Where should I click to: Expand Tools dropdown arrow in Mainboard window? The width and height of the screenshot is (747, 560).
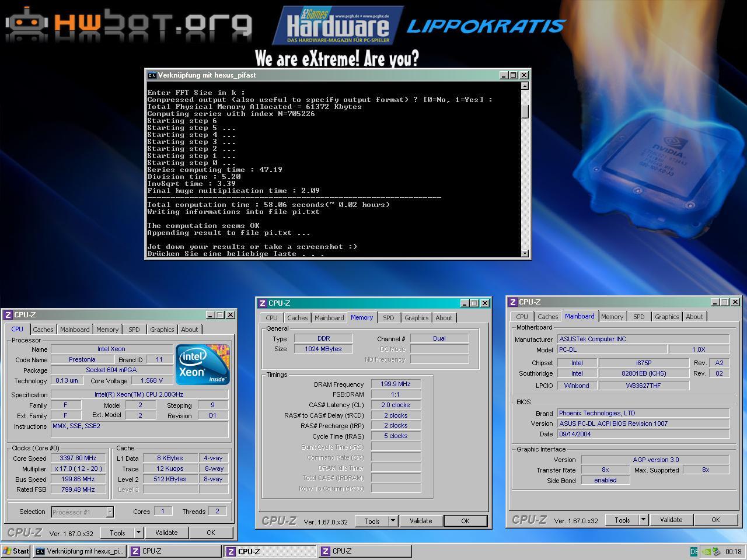pos(643,520)
